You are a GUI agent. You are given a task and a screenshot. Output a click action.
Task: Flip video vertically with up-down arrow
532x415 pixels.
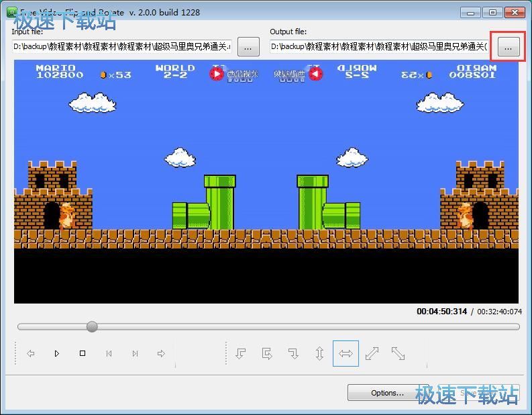point(319,353)
